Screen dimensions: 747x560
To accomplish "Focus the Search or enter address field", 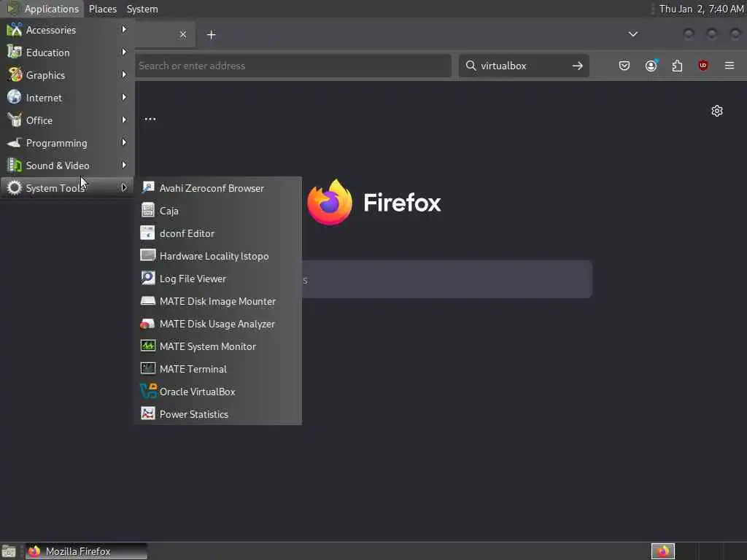I will click(293, 66).
